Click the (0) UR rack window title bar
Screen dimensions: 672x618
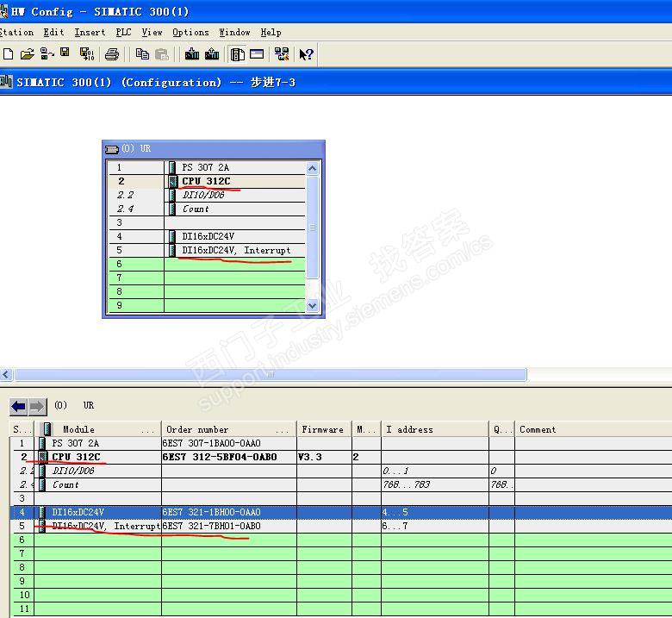[x=214, y=149]
